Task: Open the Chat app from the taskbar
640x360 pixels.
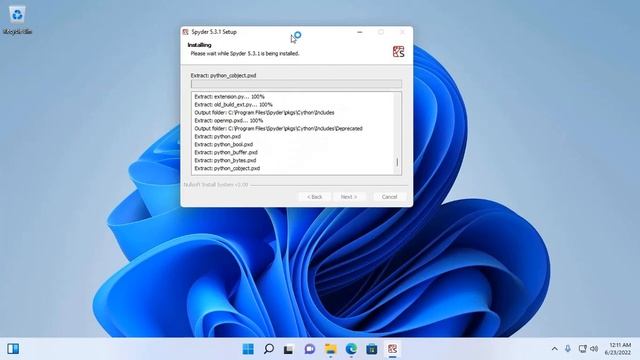Action: coord(310,349)
